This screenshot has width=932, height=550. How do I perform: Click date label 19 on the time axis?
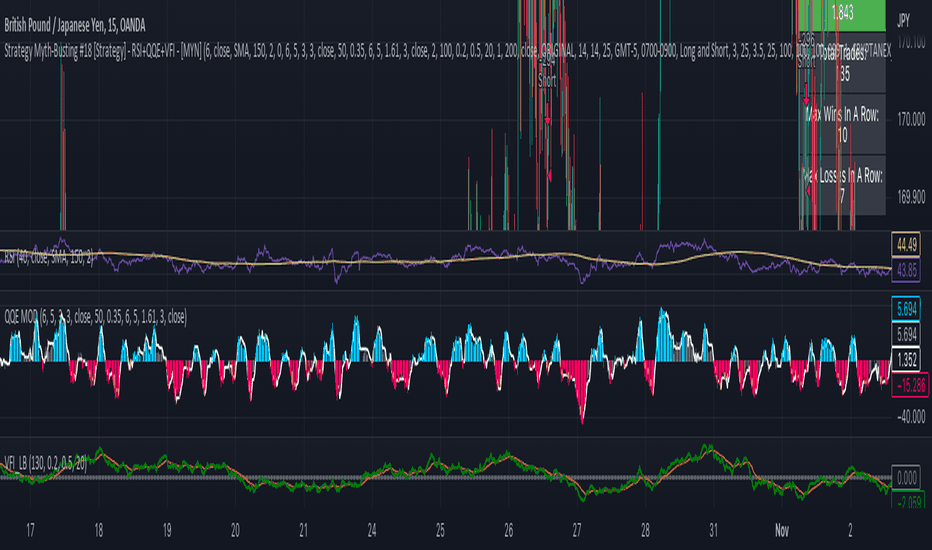(x=167, y=530)
